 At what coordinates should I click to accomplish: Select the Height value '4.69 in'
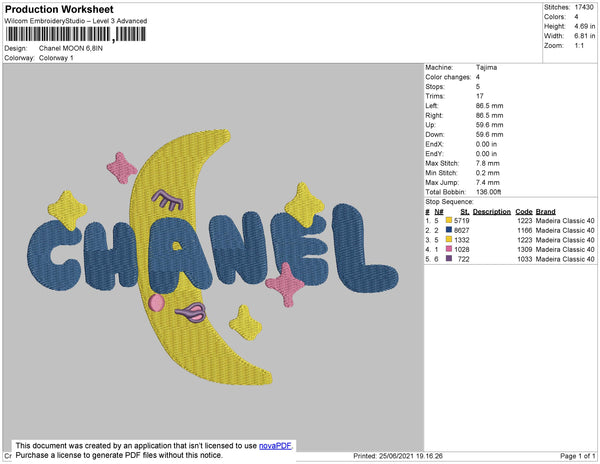(x=585, y=26)
